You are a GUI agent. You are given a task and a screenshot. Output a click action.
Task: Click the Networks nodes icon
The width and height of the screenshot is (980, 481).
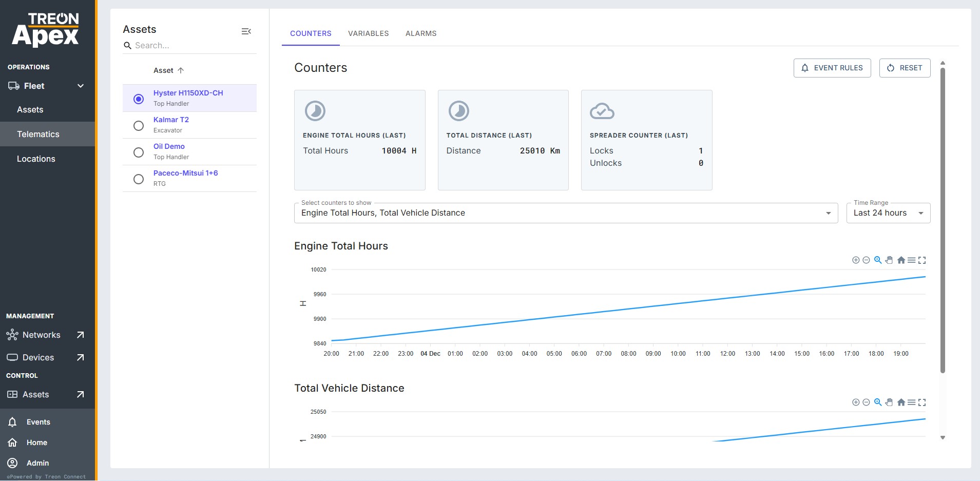coord(12,335)
